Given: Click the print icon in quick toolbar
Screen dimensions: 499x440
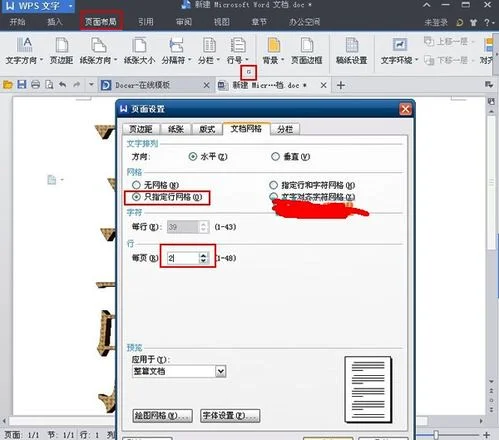Looking at the screenshot, I should point(35,85).
